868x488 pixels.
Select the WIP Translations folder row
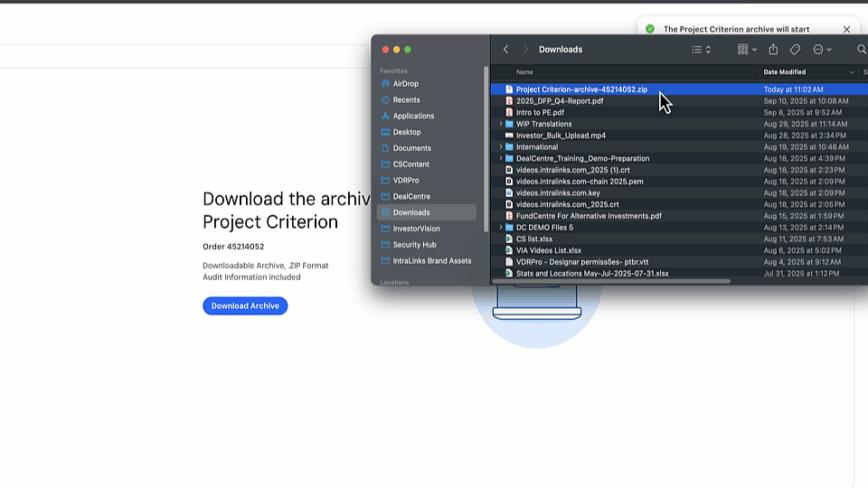679,124
